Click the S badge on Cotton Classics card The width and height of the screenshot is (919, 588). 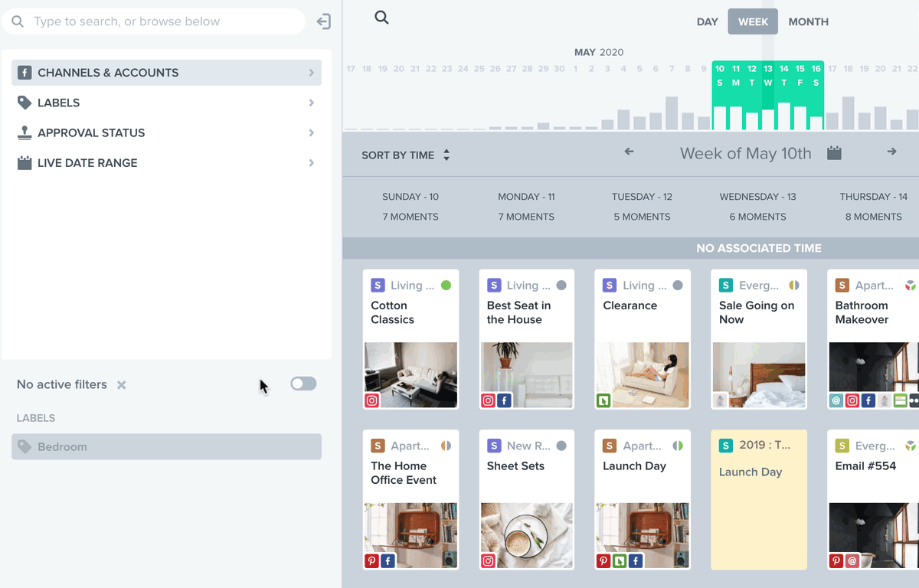(378, 286)
